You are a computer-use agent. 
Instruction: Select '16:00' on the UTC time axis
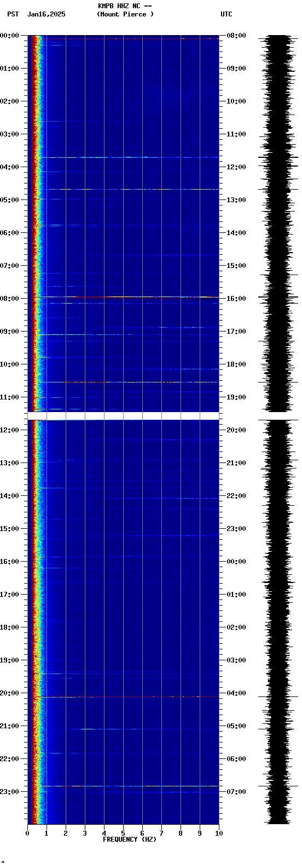tap(236, 299)
